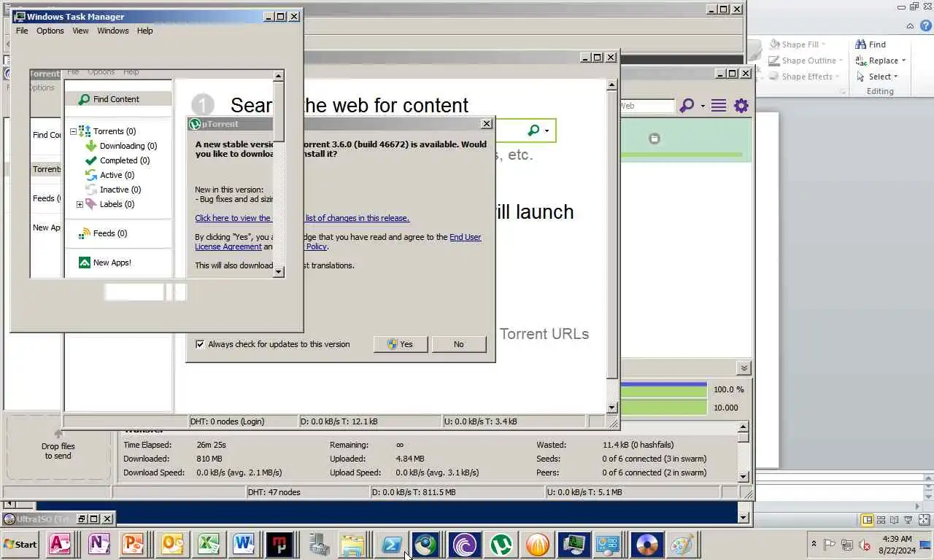Open the UltraISO disc icon in taskbar
This screenshot has height=560, width=934.
tap(647, 544)
